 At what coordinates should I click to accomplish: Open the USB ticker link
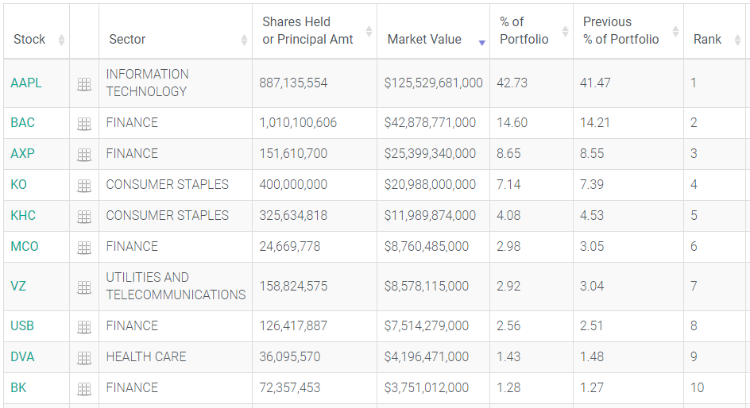tap(23, 326)
